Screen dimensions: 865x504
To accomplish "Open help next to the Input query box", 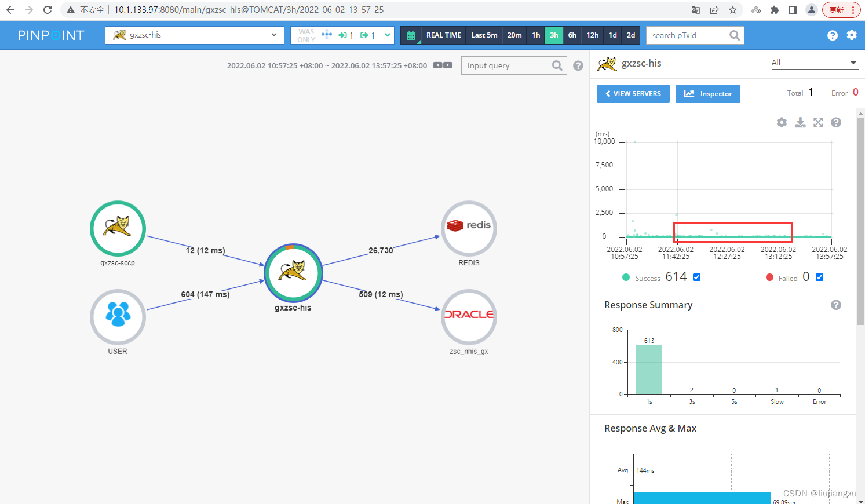I will click(x=578, y=65).
